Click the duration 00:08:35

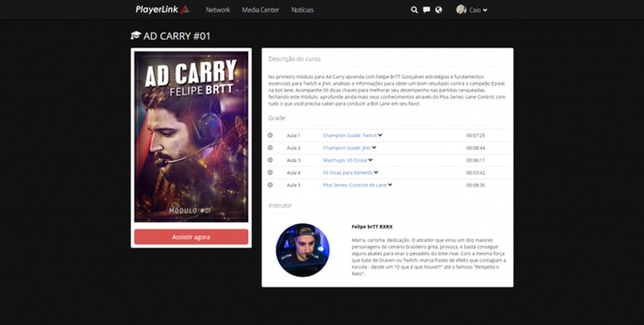[476, 185]
